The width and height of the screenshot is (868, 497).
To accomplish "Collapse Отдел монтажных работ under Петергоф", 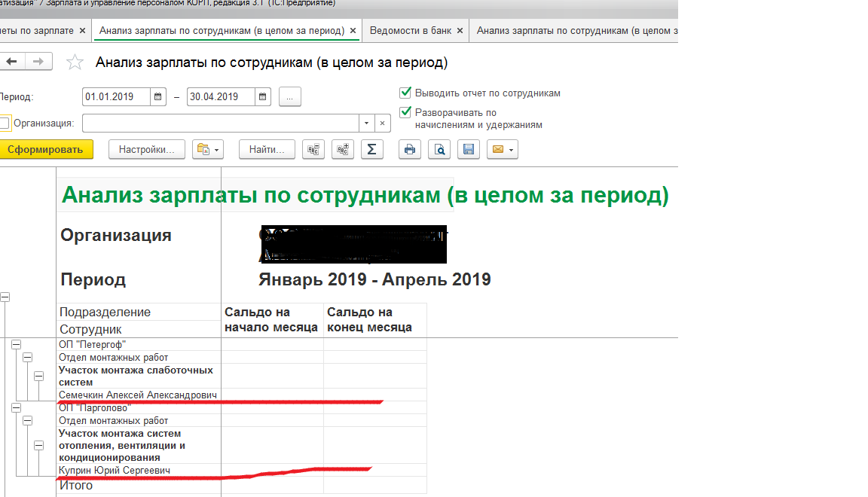I will [27, 358].
